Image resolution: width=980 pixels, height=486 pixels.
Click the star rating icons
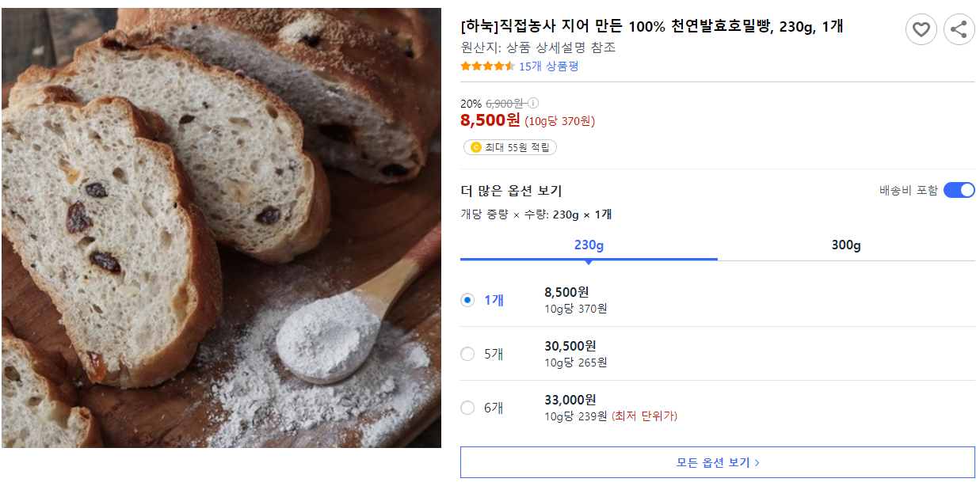point(487,66)
